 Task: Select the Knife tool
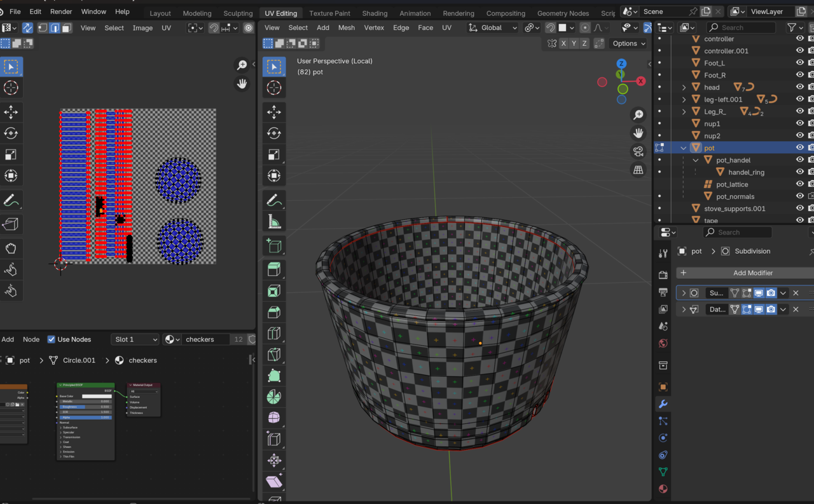point(274,355)
